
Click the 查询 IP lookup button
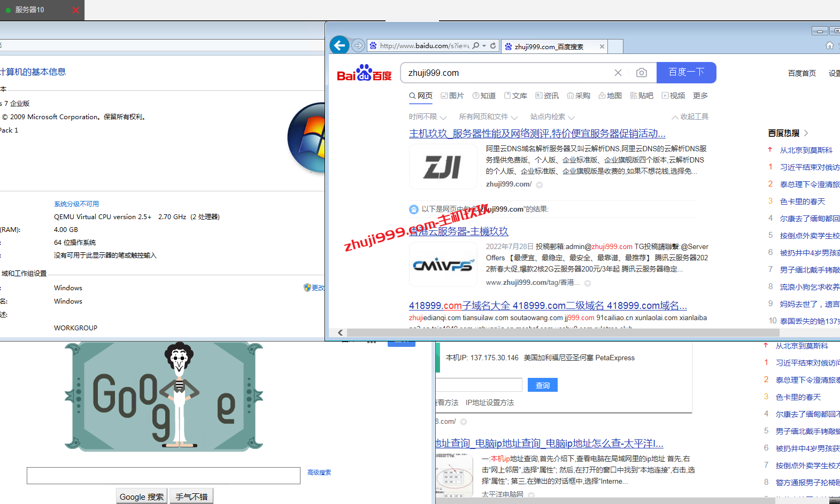pyautogui.click(x=543, y=385)
